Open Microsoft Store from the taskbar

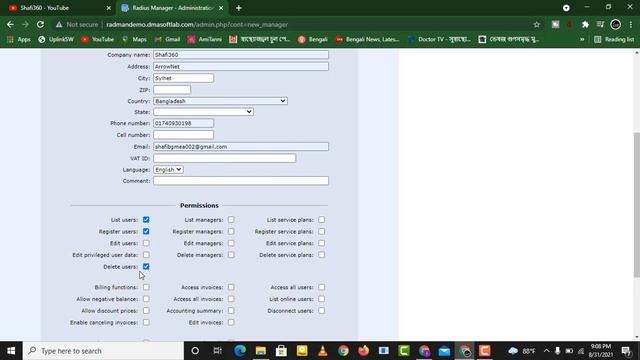click(x=281, y=351)
